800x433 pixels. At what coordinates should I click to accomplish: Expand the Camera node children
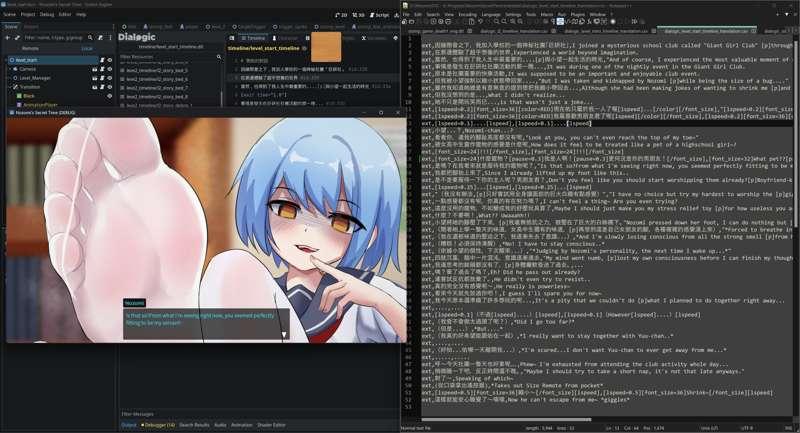pyautogui.click(x=9, y=69)
